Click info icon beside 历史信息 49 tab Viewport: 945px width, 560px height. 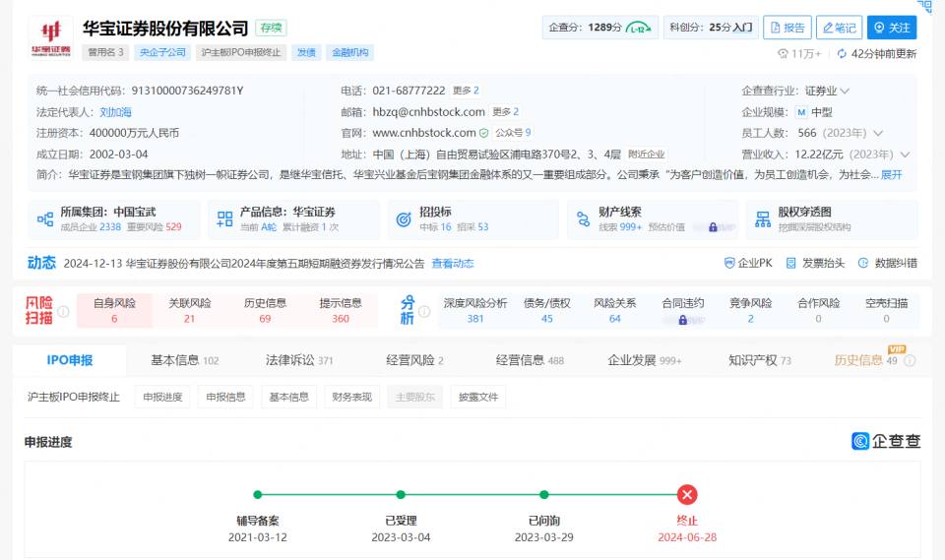[910, 360]
